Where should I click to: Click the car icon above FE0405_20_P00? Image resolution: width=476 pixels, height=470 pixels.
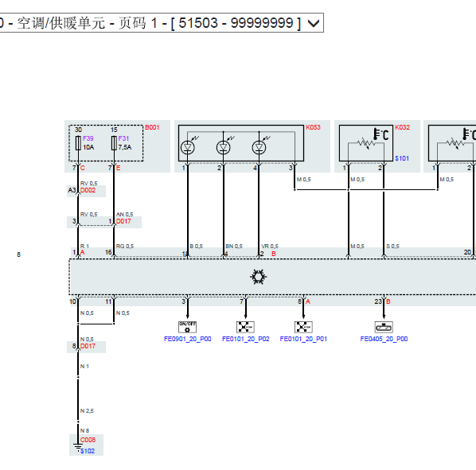coord(384,327)
